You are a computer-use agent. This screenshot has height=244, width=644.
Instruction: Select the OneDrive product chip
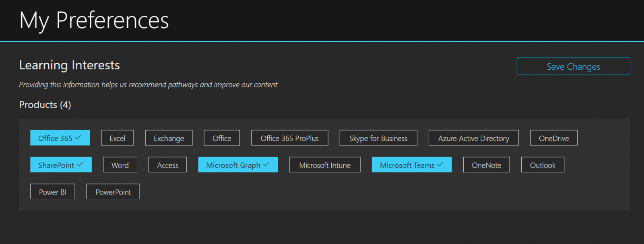[554, 138]
